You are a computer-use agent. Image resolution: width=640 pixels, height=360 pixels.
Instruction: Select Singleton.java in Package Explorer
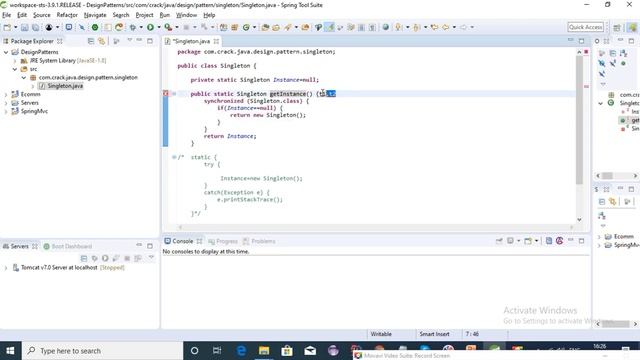(x=61, y=86)
